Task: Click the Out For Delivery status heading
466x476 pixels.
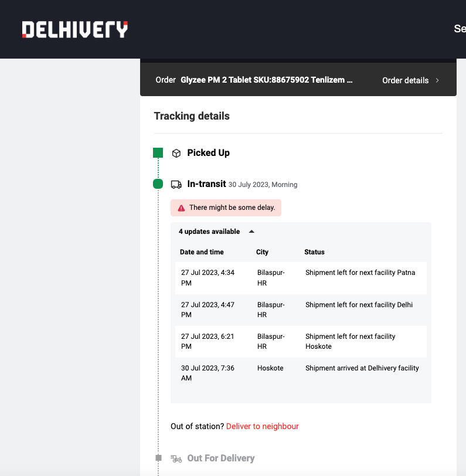Action: (x=221, y=458)
